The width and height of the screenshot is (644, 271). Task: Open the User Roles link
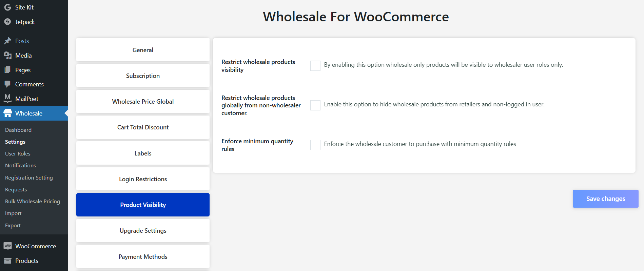18,153
